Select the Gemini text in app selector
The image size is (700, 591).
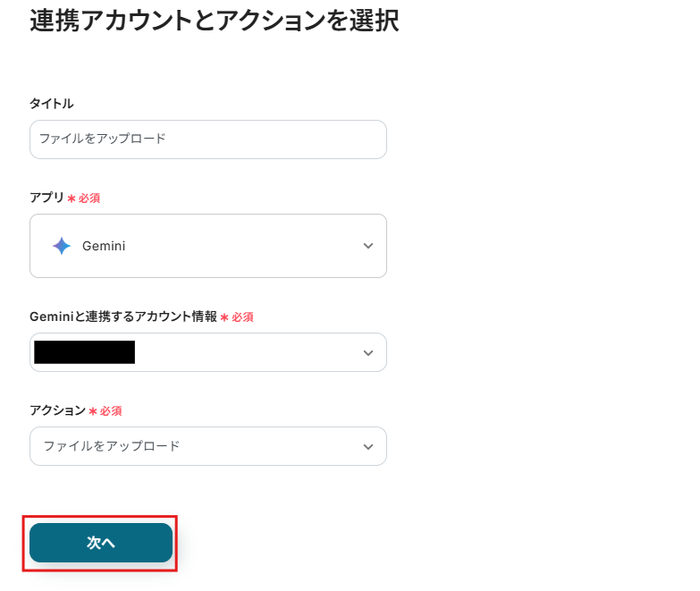[x=104, y=246]
